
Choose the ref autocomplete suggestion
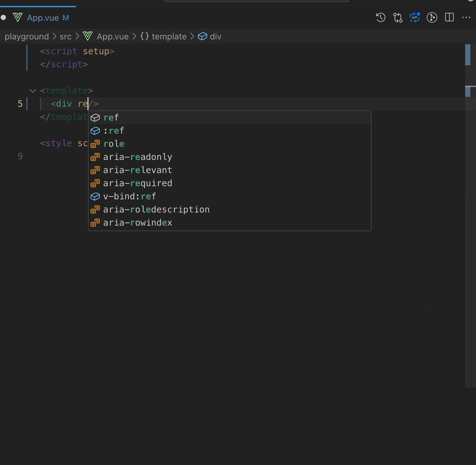(x=111, y=118)
